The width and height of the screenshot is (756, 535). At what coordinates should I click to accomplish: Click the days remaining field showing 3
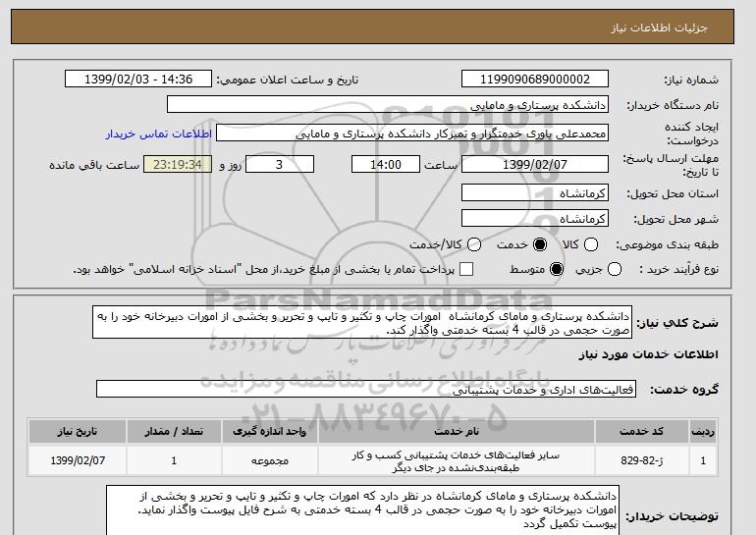click(280, 164)
